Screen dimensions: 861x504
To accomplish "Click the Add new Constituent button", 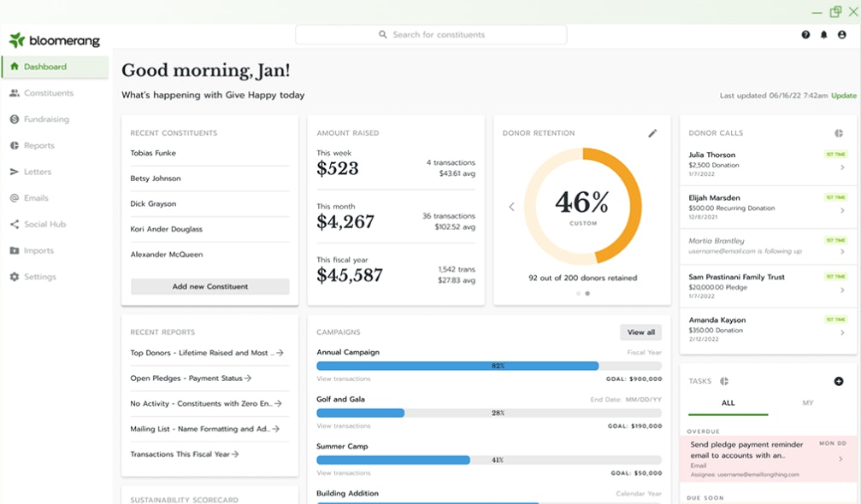I will pyautogui.click(x=210, y=287).
